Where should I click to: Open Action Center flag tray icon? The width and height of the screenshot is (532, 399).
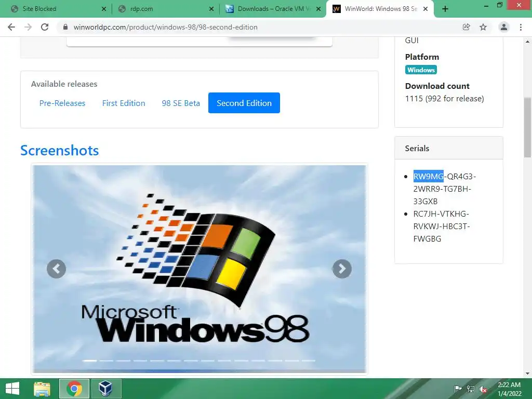[458, 389]
